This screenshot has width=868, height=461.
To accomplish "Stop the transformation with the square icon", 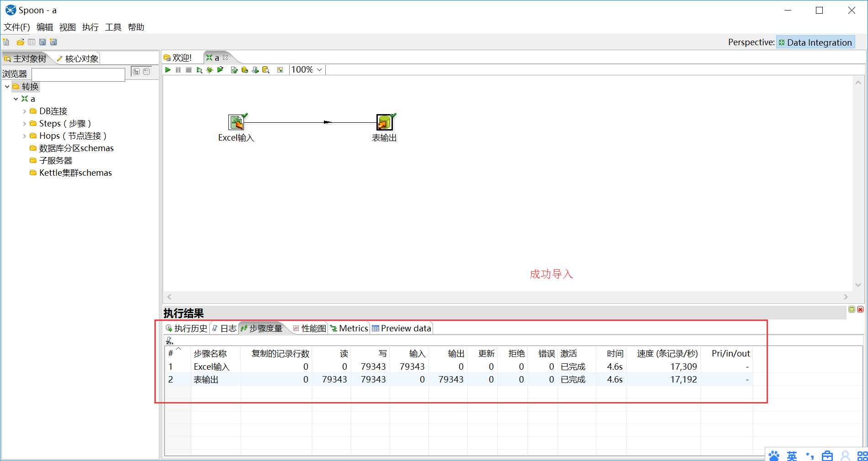I will (189, 70).
